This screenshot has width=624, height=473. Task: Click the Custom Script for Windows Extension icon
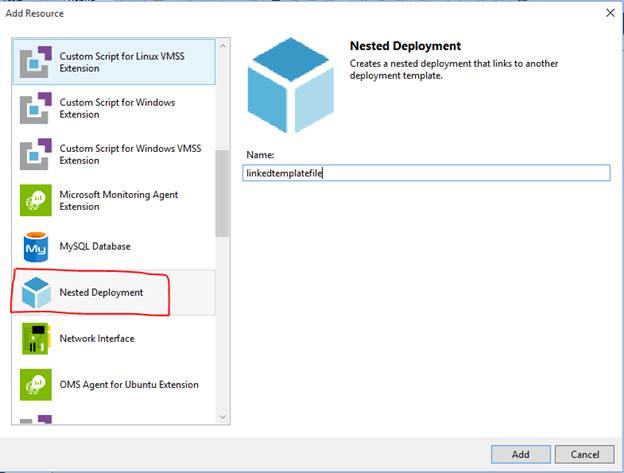36,108
